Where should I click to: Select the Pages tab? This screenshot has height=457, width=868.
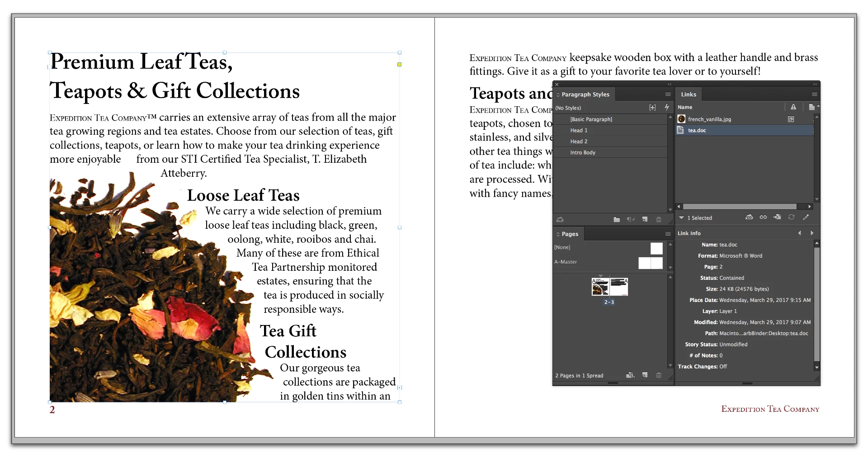click(x=570, y=234)
